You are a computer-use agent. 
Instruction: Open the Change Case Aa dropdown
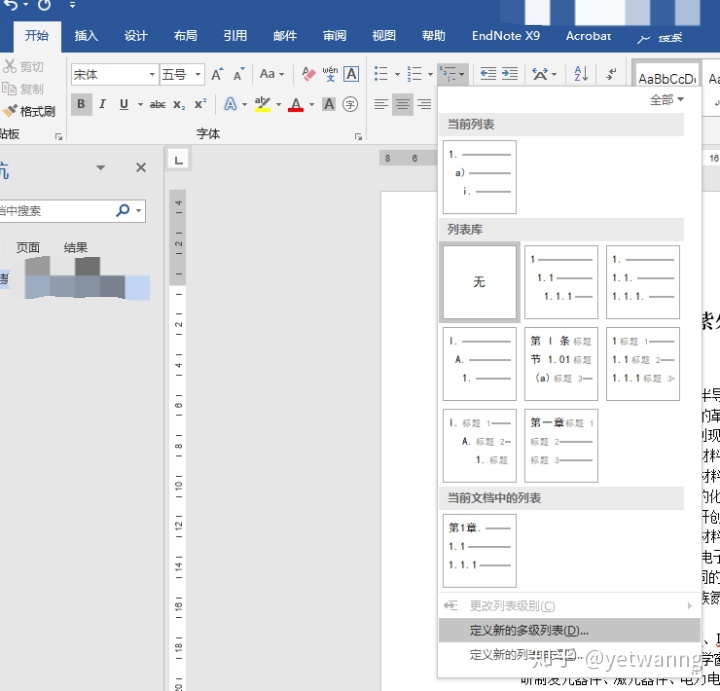pyautogui.click(x=272, y=74)
